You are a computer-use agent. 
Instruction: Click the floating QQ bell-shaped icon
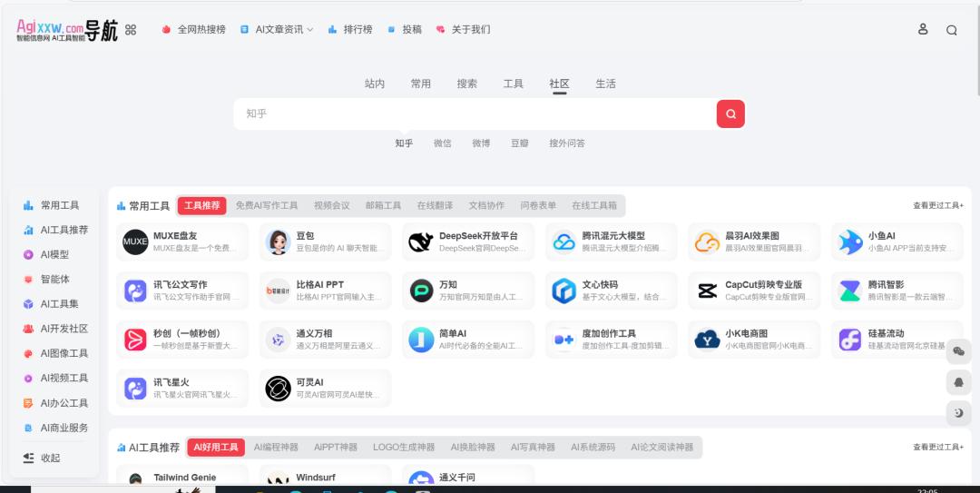(959, 382)
